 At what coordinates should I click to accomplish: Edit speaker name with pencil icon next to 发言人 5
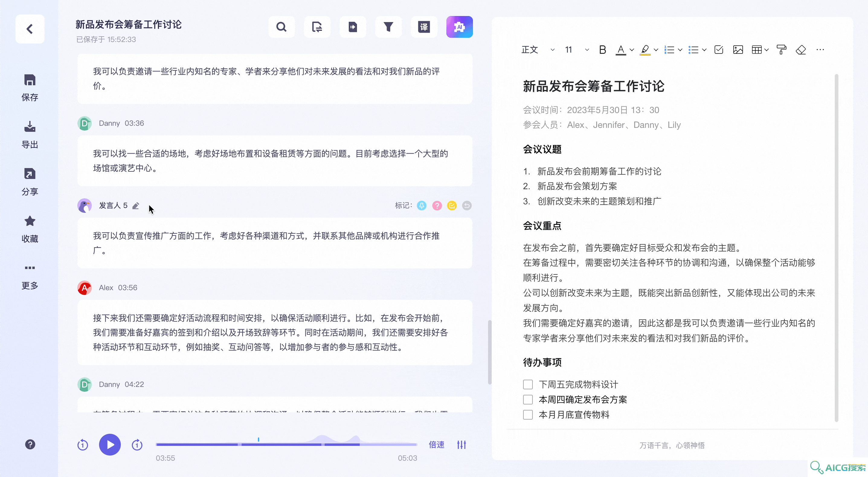click(x=136, y=206)
